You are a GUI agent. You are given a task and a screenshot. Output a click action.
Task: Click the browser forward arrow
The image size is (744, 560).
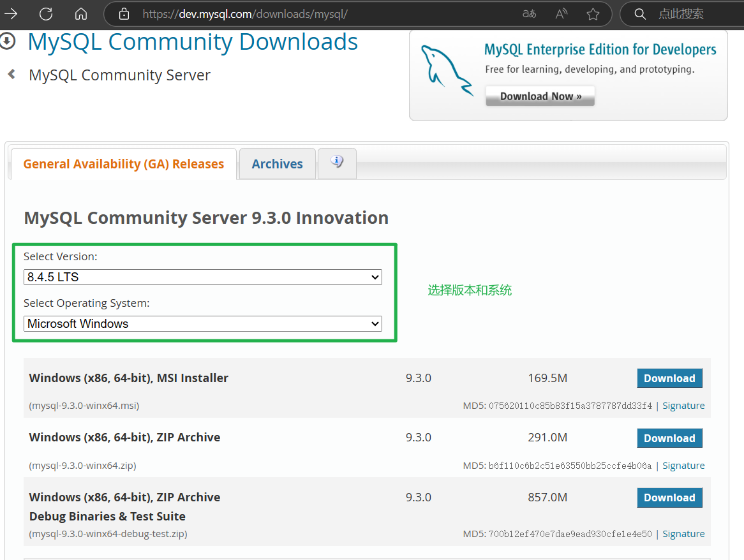[x=10, y=14]
